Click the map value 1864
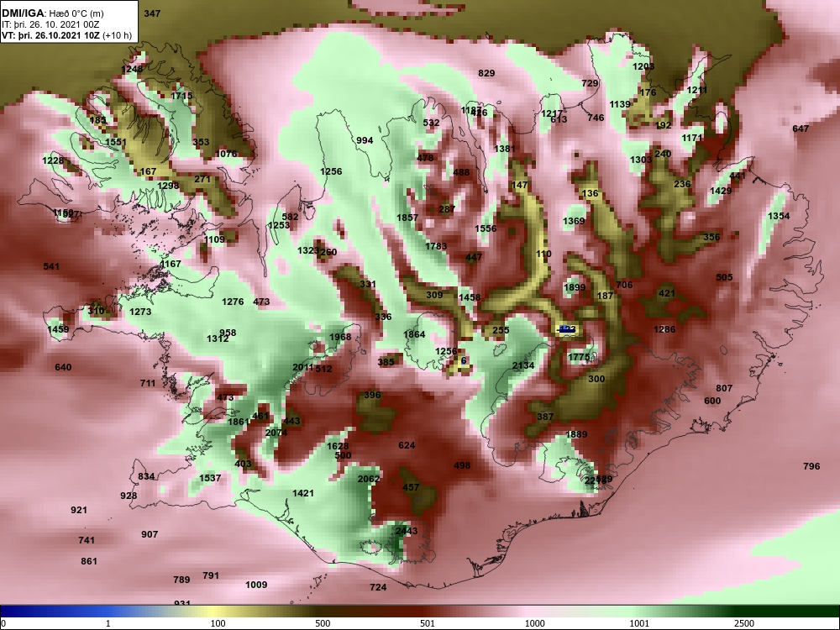Screen dimensions: 840x630 click(x=414, y=335)
